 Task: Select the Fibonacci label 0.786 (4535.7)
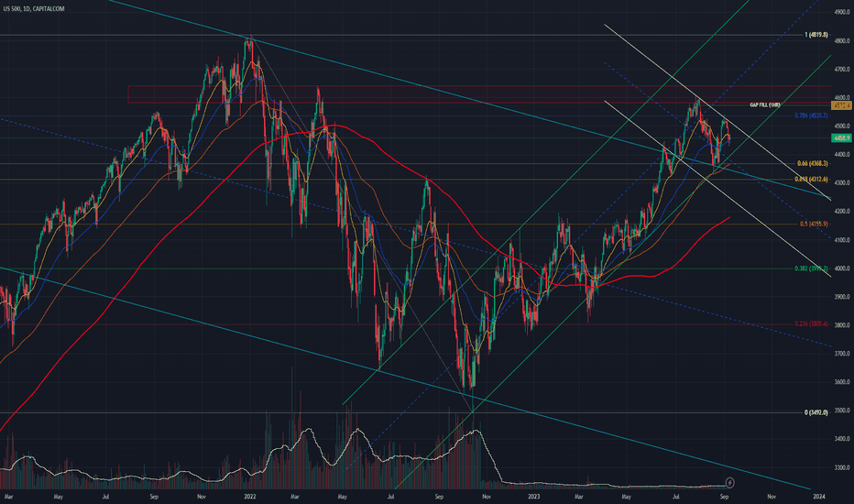pyautogui.click(x=811, y=115)
